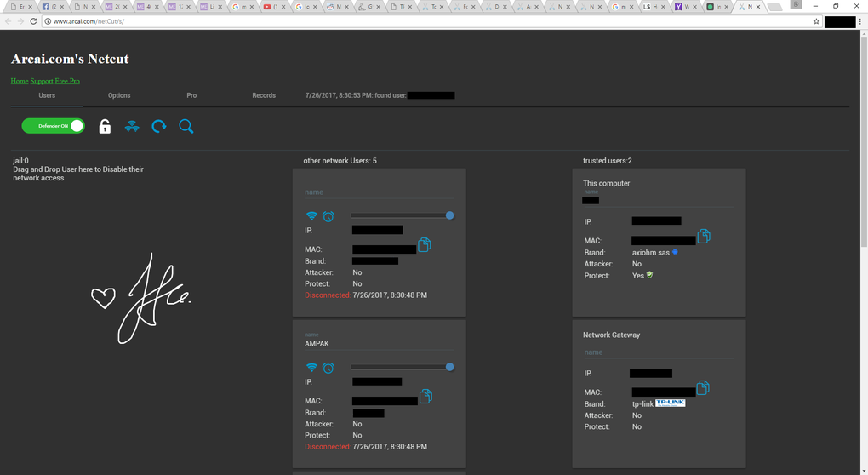
Task: Open the Chrome menu with three dots
Action: (860, 21)
